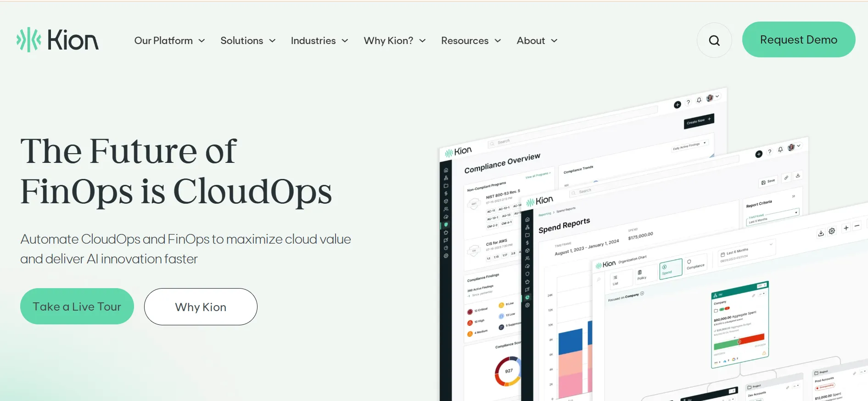Viewport: 868px width, 401px height.
Task: Open the gear icon in Compliance Overview sidebar
Action: point(446,256)
